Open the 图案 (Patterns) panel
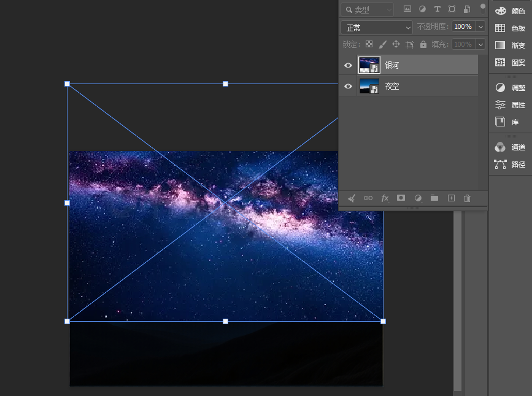The width and height of the screenshot is (532, 396). (510, 63)
